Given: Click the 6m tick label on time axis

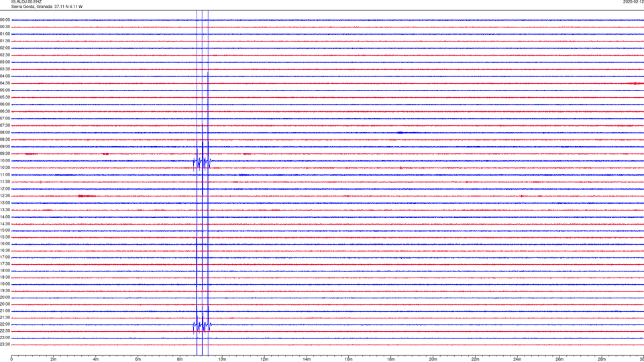Looking at the screenshot, I should pyautogui.click(x=138, y=359).
